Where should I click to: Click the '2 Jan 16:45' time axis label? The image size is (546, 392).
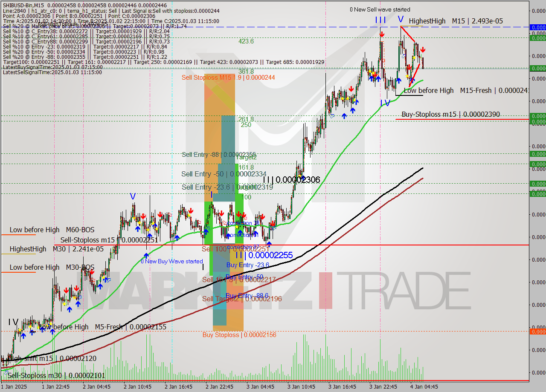tap(179, 387)
